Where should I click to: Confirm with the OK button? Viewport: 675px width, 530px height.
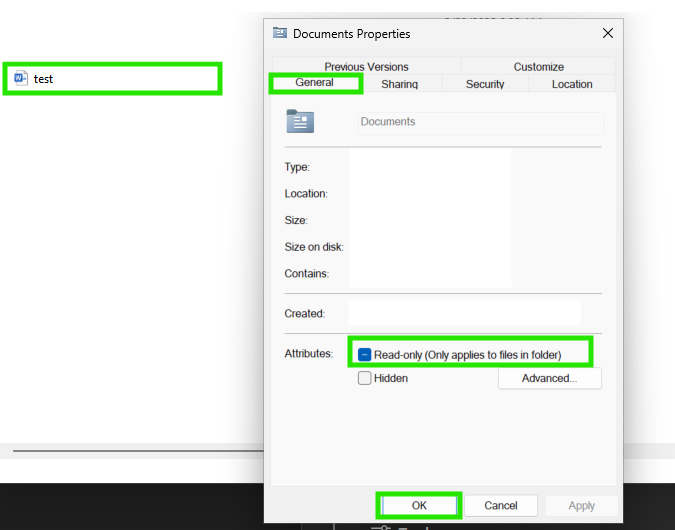point(419,505)
